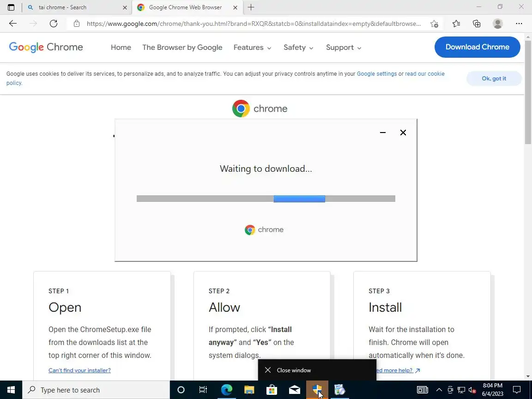Viewport: 532px width, 399px height.
Task: Open the tab actions menu icon
Action: [x=11, y=7]
